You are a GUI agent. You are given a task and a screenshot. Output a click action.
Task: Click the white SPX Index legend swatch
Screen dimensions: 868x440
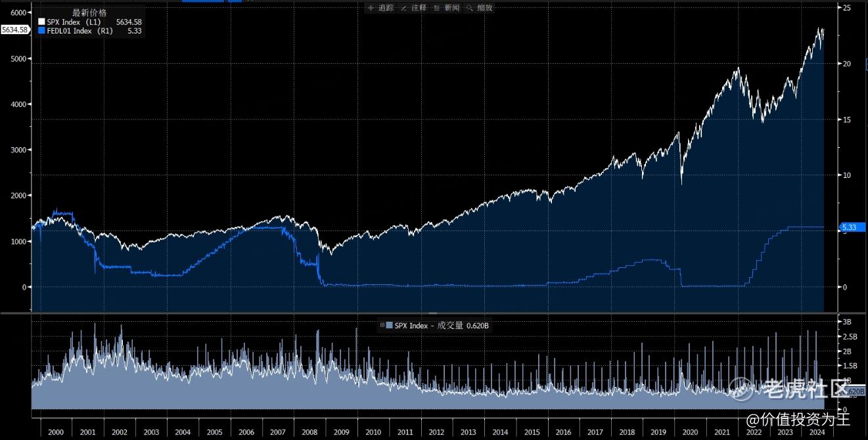(41, 22)
